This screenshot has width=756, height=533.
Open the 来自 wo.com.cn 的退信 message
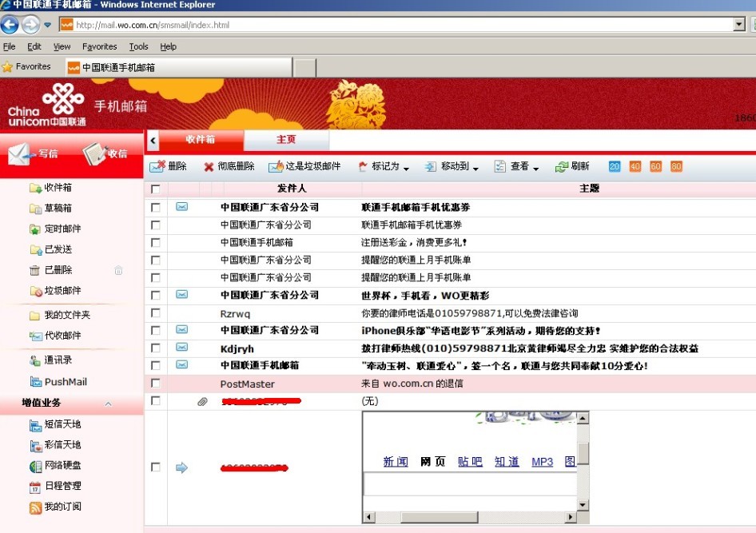pyautogui.click(x=412, y=384)
